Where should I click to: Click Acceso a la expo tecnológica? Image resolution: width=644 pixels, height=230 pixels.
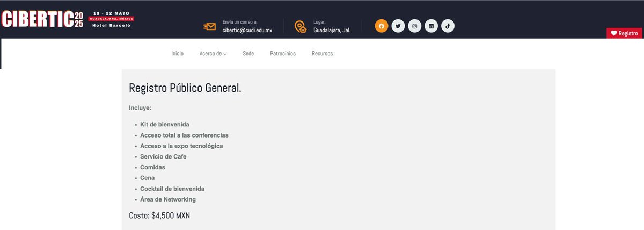(x=181, y=146)
